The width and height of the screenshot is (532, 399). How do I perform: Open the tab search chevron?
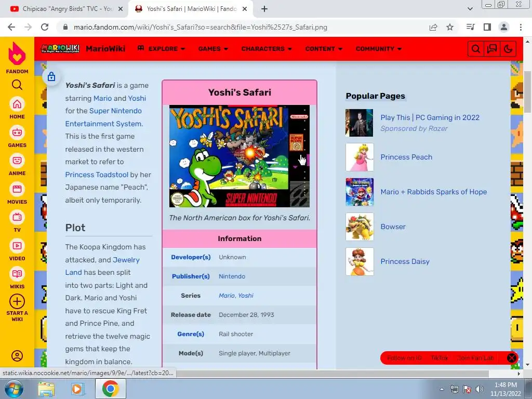click(x=470, y=9)
